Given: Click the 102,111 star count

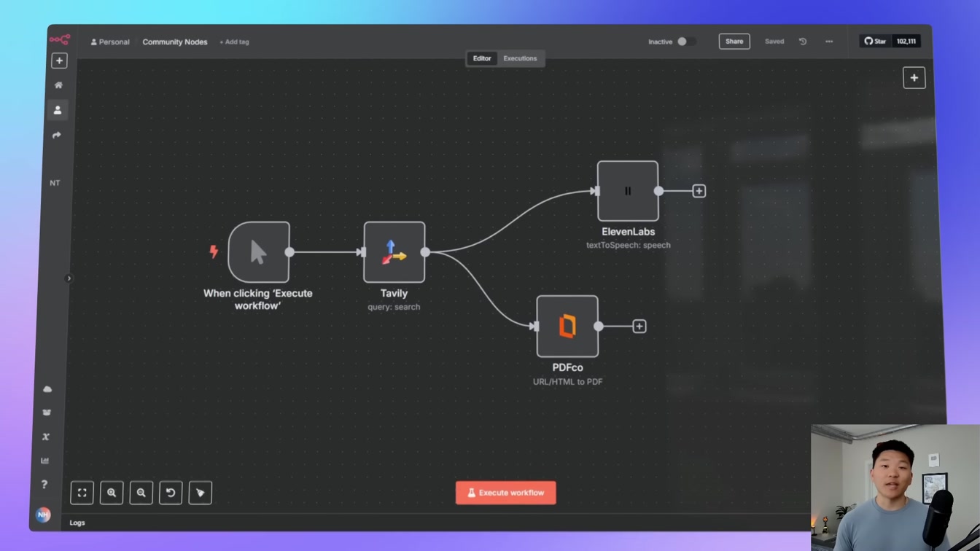Looking at the screenshot, I should tap(906, 42).
